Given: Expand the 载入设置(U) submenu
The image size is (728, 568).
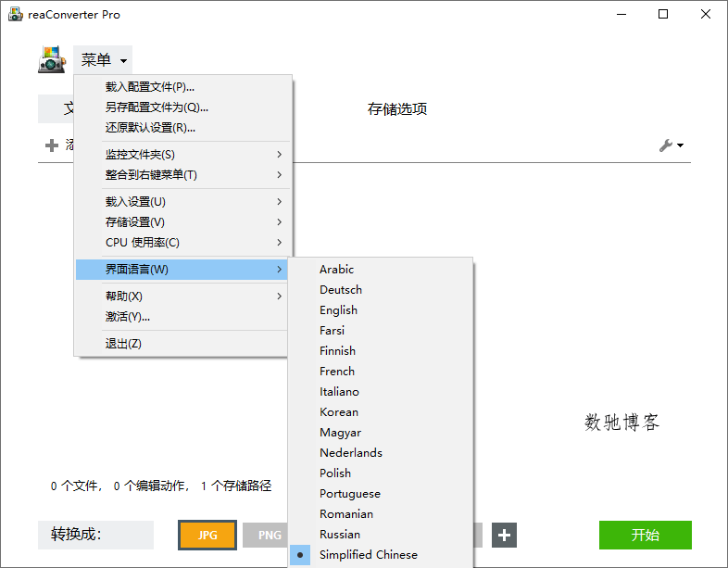Looking at the screenshot, I should click(183, 202).
